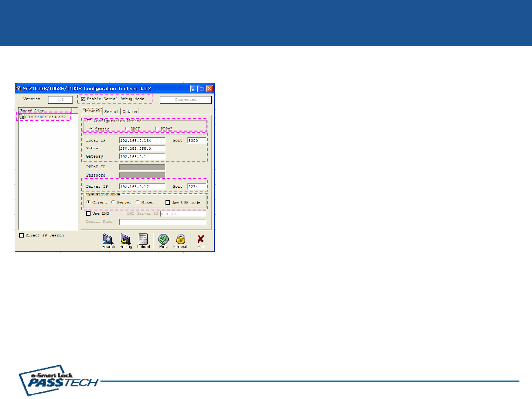Choose Client operation mode
This screenshot has width=532, height=399.
click(88, 202)
